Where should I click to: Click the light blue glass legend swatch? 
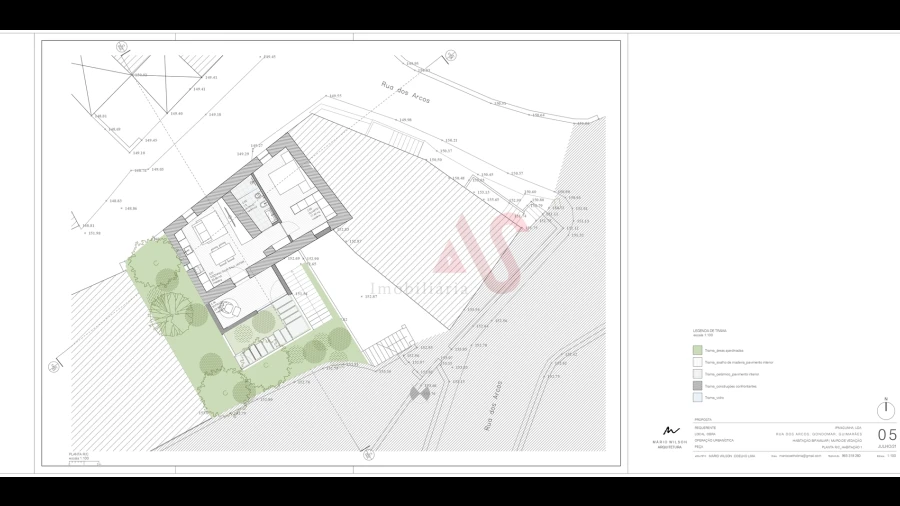[x=697, y=397]
